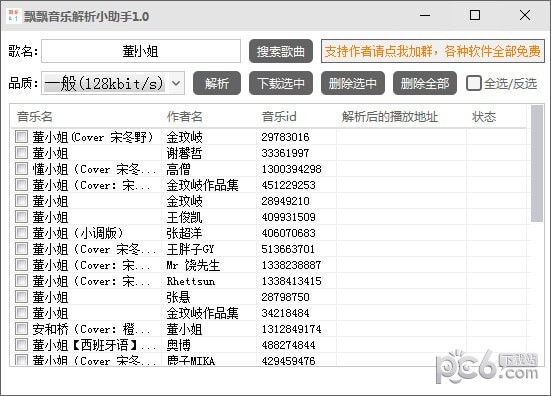Click the 解析后的播放地址 column header
The height and width of the screenshot is (396, 551).
[x=390, y=116]
